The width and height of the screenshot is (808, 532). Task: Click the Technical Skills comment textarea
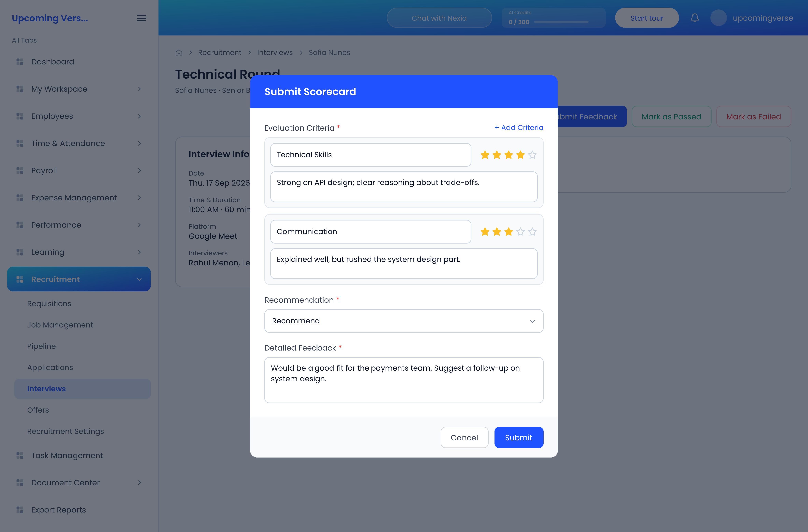pos(404,187)
